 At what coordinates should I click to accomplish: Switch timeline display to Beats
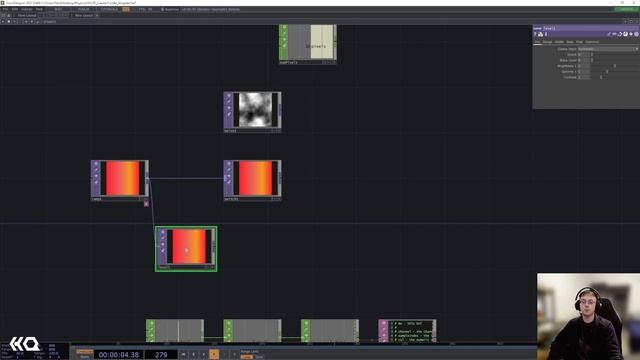(x=84, y=357)
